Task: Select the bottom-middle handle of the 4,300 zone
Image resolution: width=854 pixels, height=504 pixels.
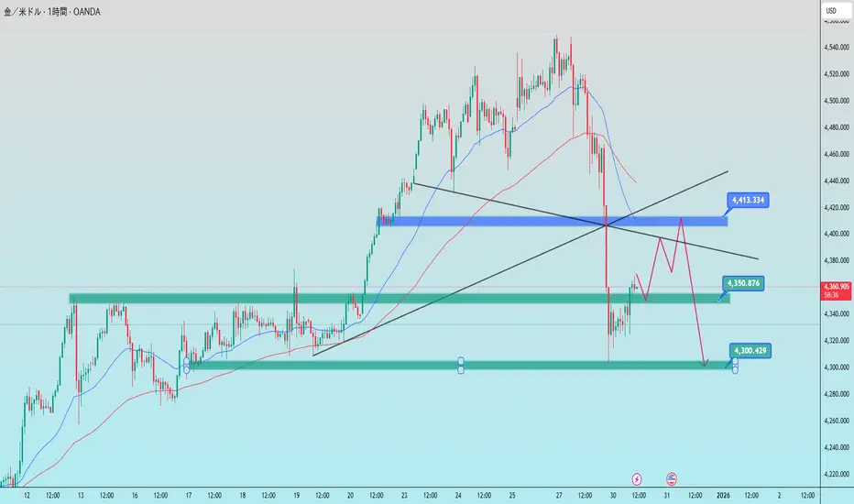Action: (x=461, y=370)
